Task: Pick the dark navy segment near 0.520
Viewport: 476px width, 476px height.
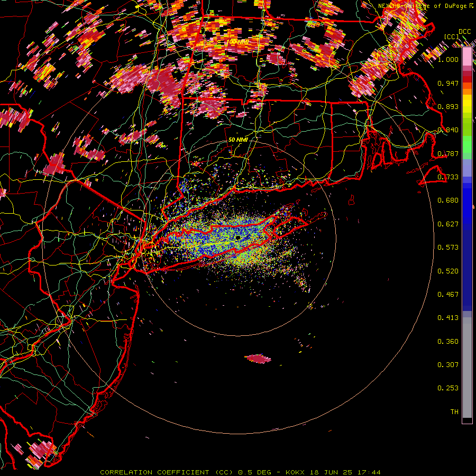Action: pyautogui.click(x=467, y=270)
